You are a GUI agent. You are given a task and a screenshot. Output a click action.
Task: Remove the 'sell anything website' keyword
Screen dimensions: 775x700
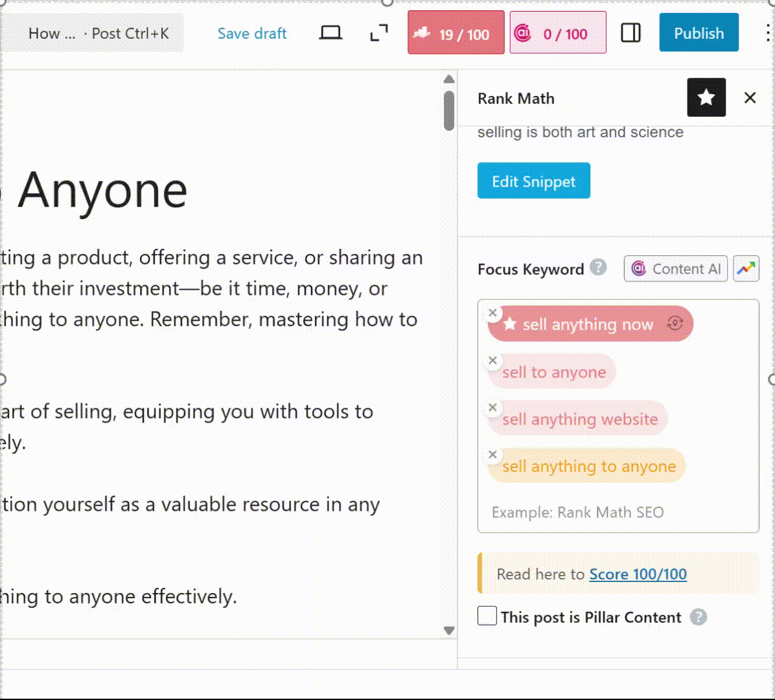pos(492,408)
